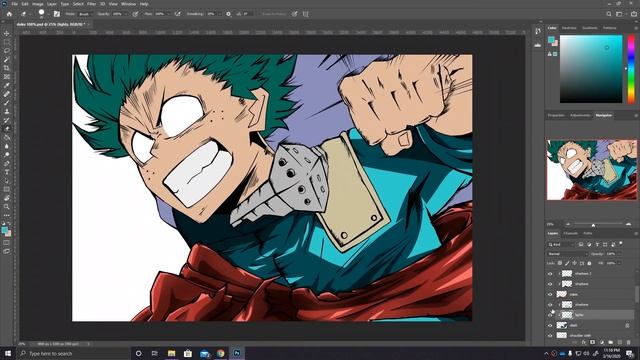The width and height of the screenshot is (640, 360).
Task: Select the Pen tool
Action: pyautogui.click(x=7, y=163)
